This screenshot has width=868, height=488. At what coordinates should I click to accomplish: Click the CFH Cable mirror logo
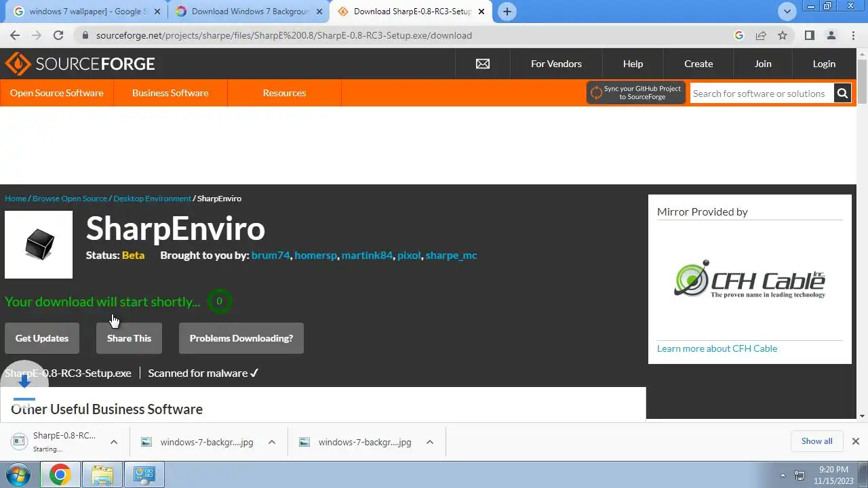750,279
